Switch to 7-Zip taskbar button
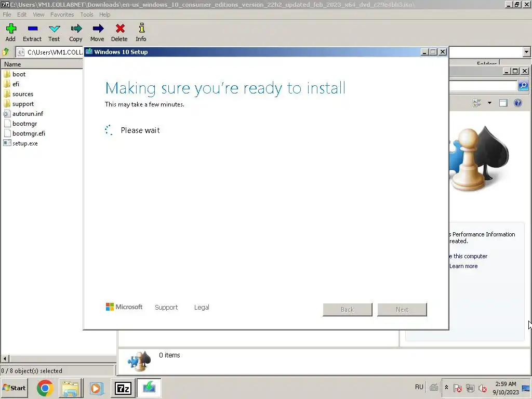The width and height of the screenshot is (532, 399). click(x=123, y=388)
